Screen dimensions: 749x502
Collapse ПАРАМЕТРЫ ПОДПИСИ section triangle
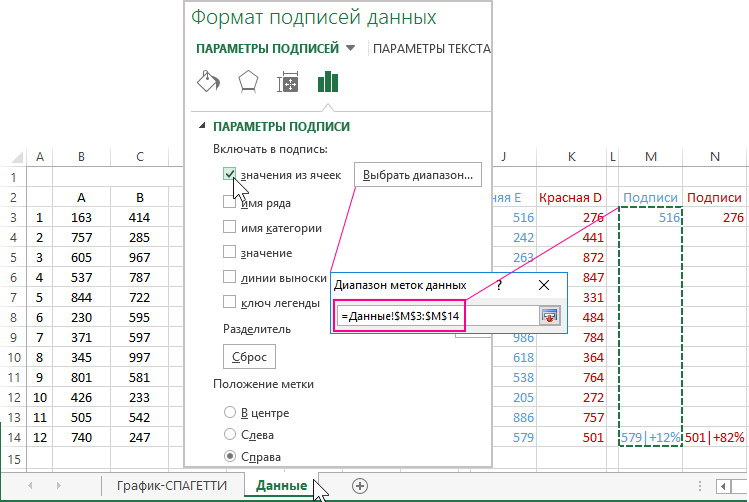(x=202, y=126)
